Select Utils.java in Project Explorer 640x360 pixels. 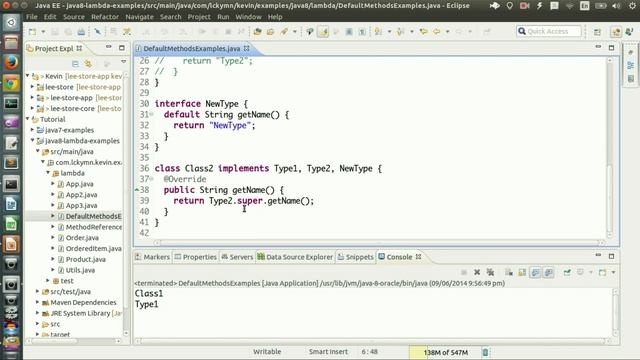[x=80, y=270]
